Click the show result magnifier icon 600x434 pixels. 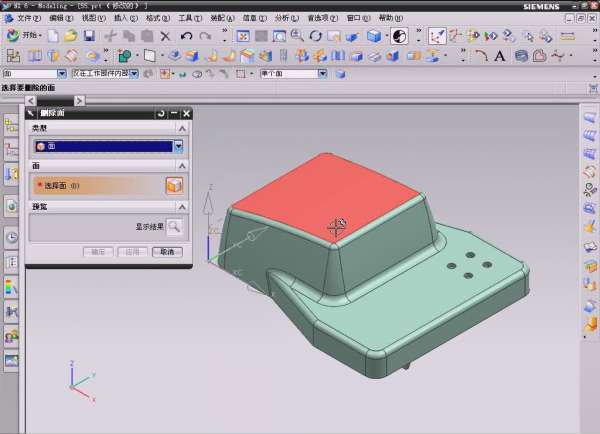click(x=174, y=227)
